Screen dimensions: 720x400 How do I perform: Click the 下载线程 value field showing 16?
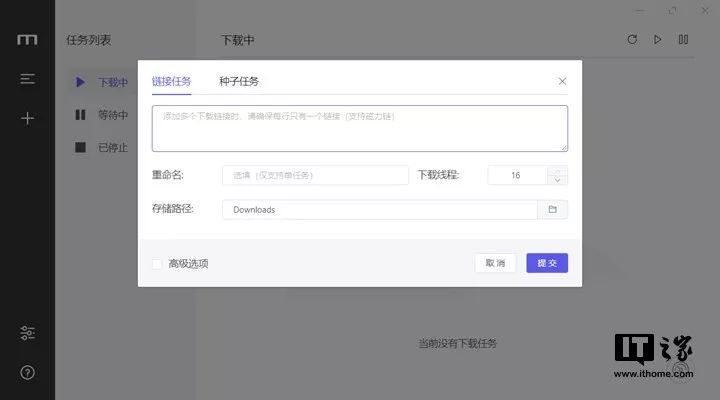click(518, 175)
